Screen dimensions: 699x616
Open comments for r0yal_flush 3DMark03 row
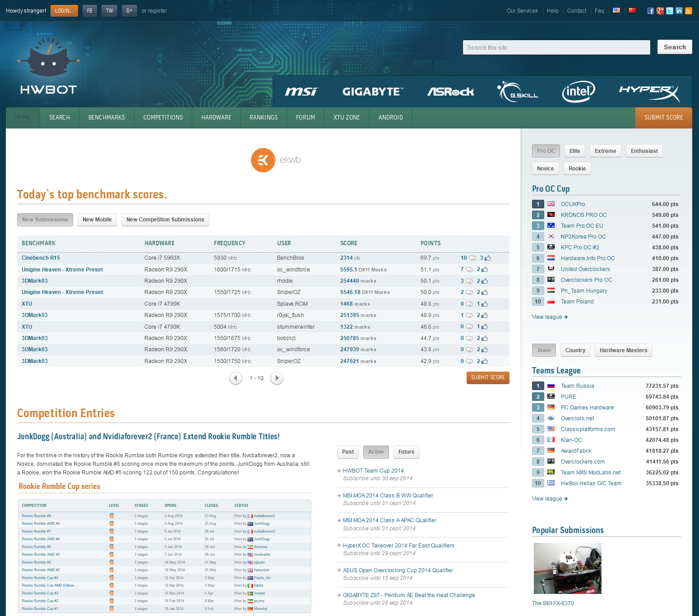click(469, 316)
